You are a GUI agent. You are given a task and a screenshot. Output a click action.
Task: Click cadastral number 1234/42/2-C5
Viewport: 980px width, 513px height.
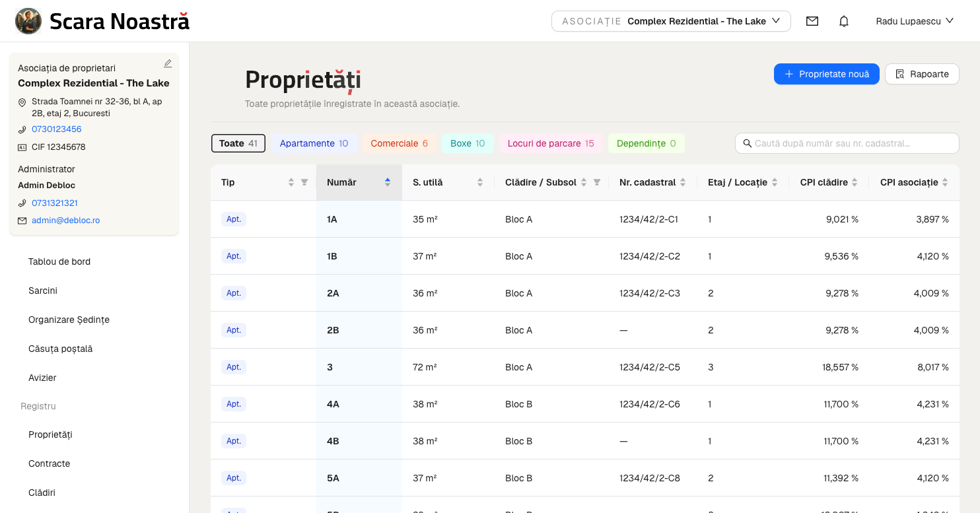click(x=650, y=367)
